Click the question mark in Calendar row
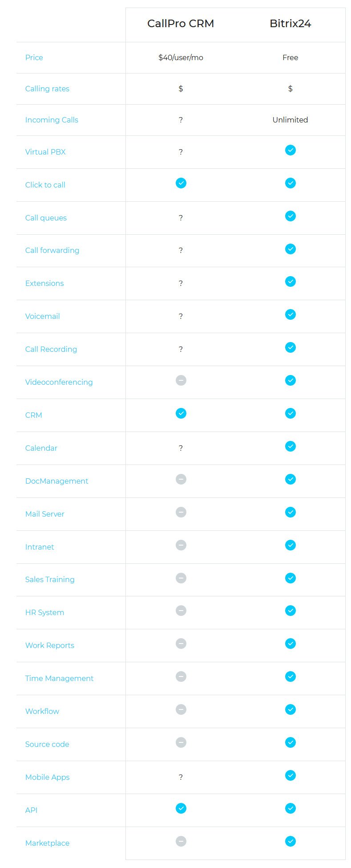The image size is (351, 868). tap(181, 448)
